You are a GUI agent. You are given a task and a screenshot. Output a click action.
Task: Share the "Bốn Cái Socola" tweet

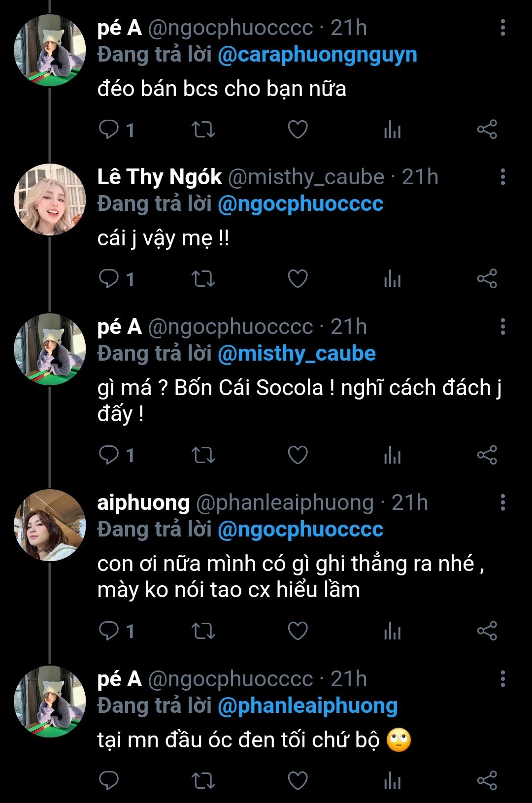coord(487,455)
